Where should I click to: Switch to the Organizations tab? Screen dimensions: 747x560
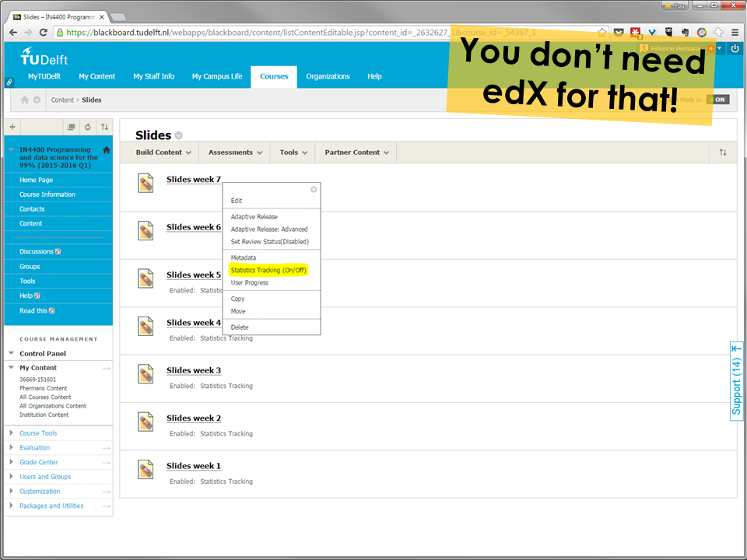328,76
